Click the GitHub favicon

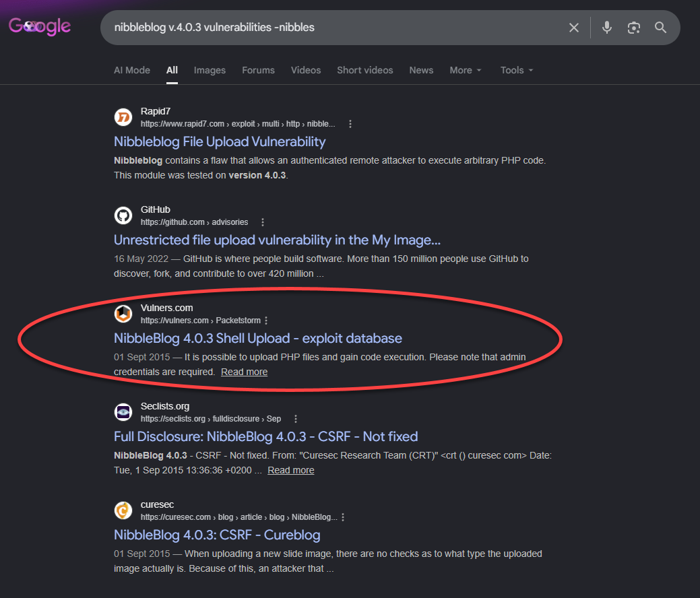(123, 215)
